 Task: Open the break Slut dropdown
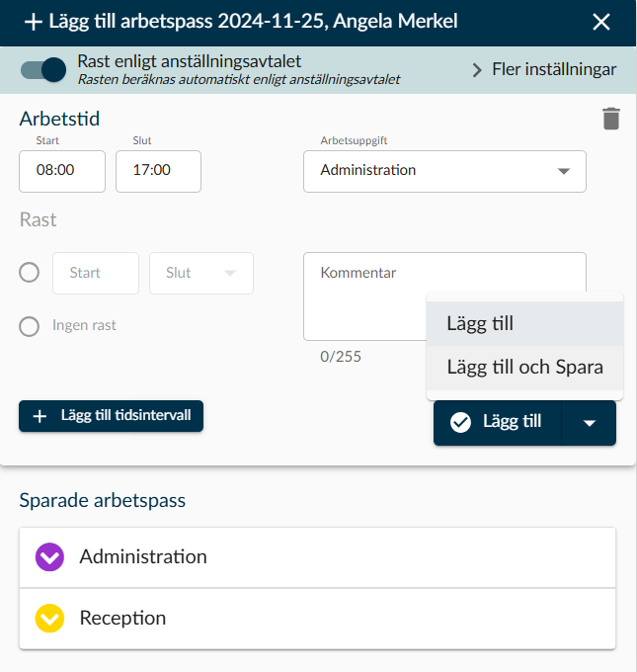201,273
